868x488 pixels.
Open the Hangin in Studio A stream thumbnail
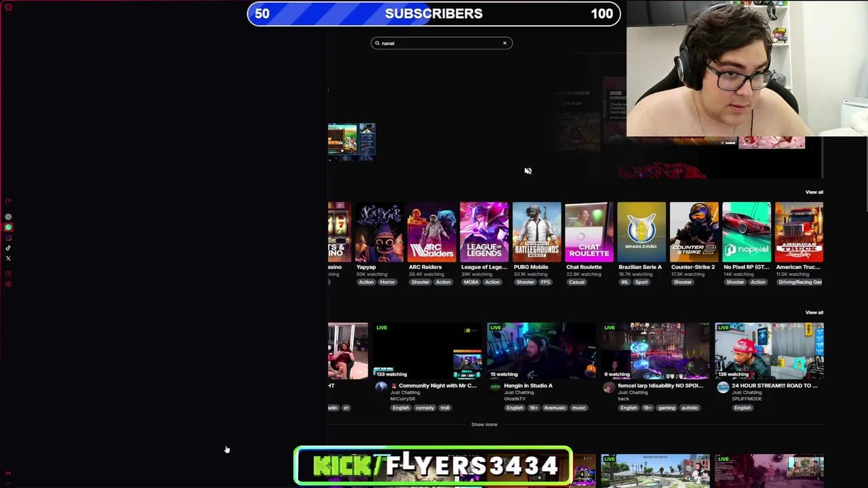click(x=541, y=350)
